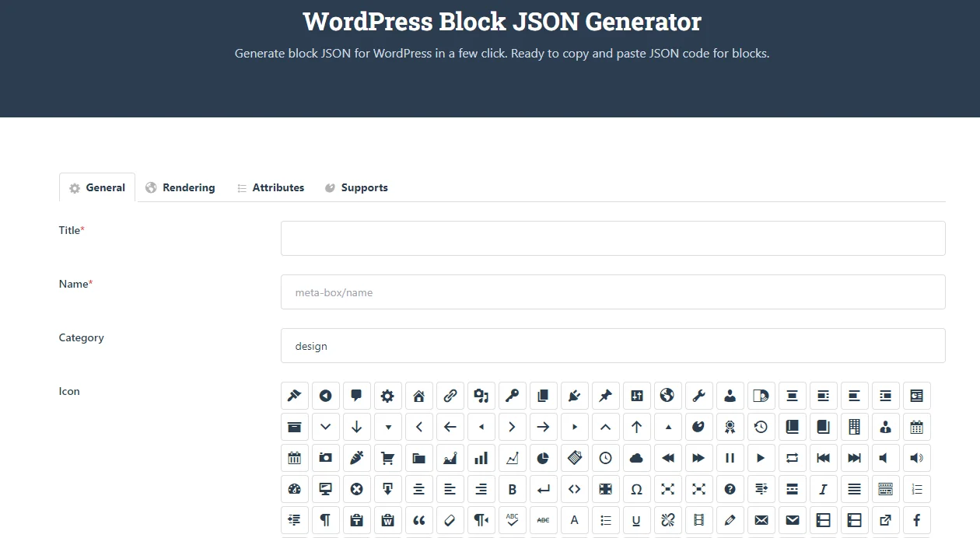Pick the italic I icon
Screen dimensions: 980x538
tap(824, 489)
